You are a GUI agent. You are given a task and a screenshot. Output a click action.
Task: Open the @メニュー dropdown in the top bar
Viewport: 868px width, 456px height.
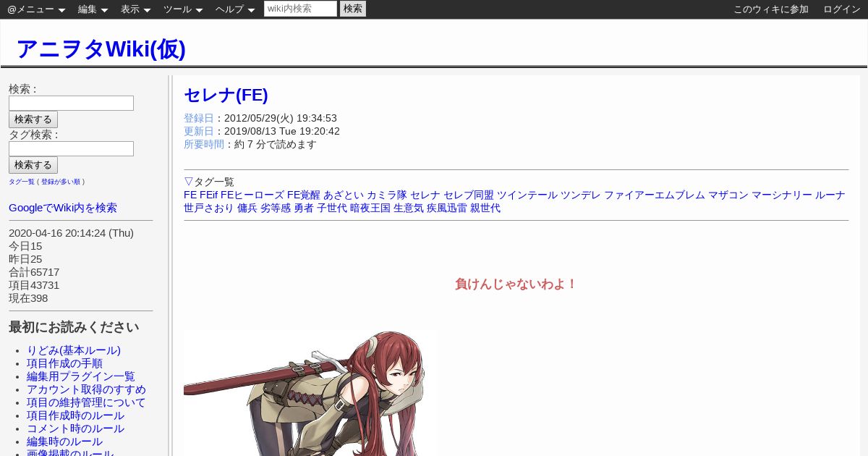coord(36,9)
